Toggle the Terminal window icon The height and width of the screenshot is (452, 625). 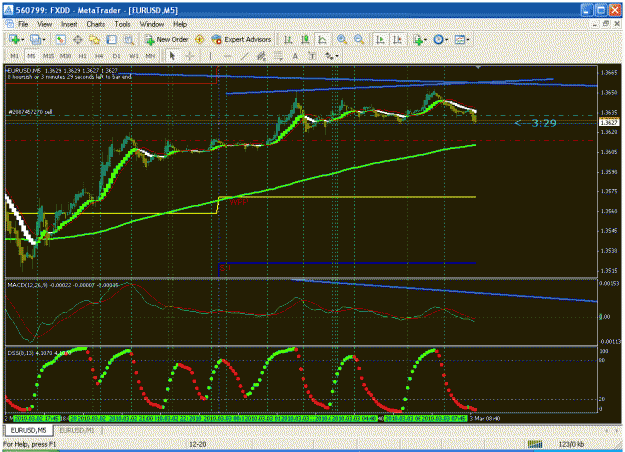[112, 39]
